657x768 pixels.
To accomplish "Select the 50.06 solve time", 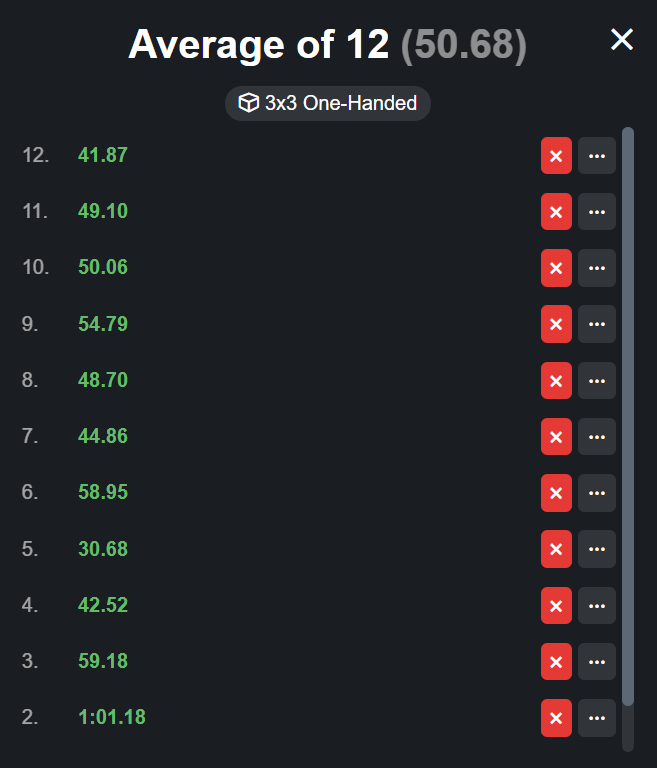I will coord(103,267).
